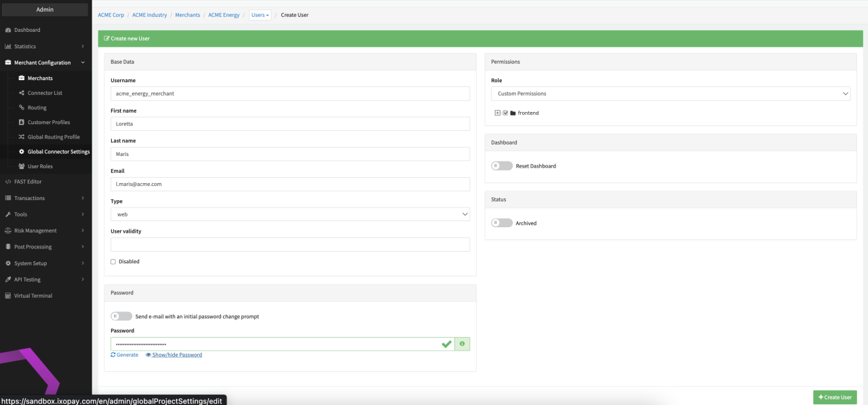Open the Type dropdown showing web
Image resolution: width=868 pixels, height=405 pixels.
pos(290,214)
